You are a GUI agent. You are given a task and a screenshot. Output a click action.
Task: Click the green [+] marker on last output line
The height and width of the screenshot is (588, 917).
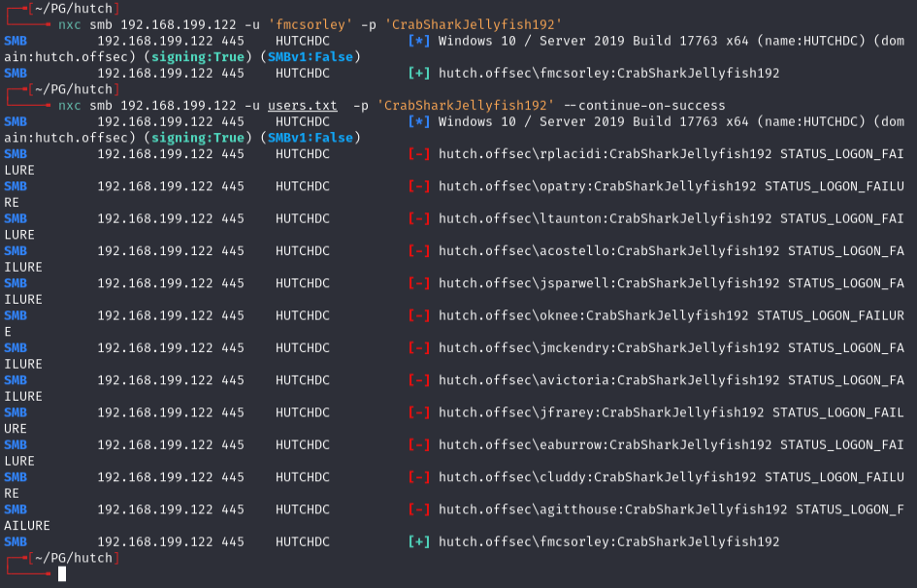(x=419, y=542)
